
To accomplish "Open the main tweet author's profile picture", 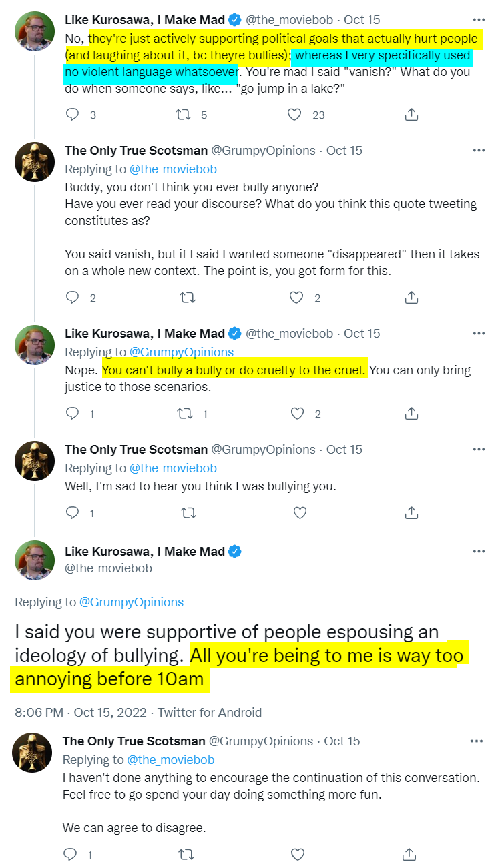I will (35, 560).
